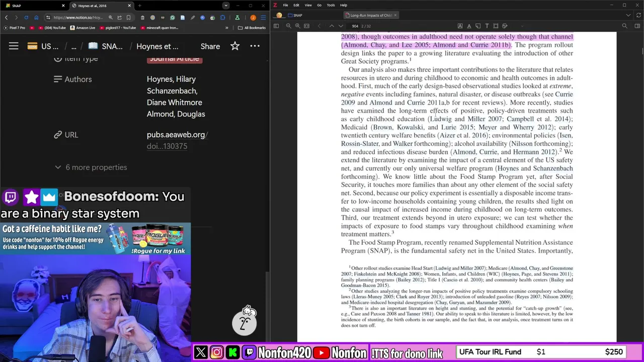Zoom in on the Zotero PDF
This screenshot has height=362, width=644.
(x=297, y=26)
